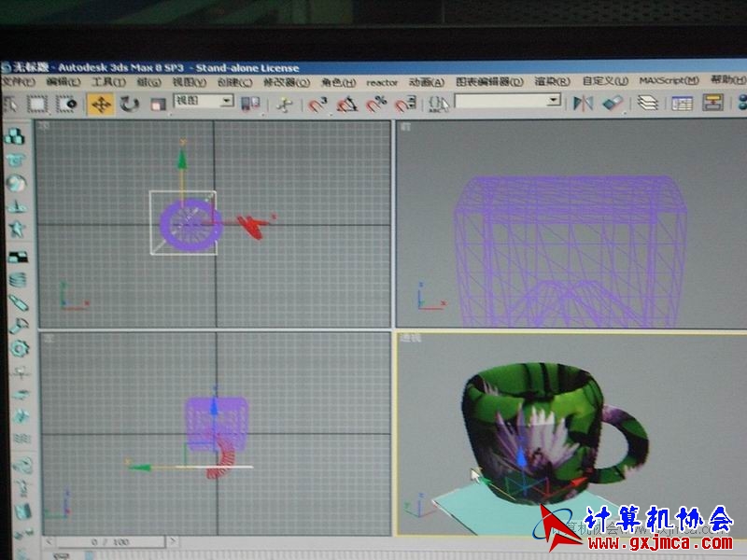Open the reference coordinate system dropdown
The width and height of the screenshot is (747, 560).
pyautogui.click(x=204, y=101)
